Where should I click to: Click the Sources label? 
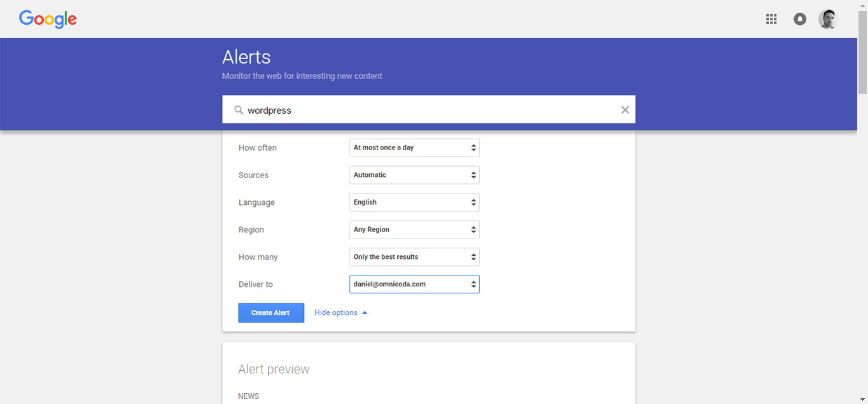tap(253, 175)
